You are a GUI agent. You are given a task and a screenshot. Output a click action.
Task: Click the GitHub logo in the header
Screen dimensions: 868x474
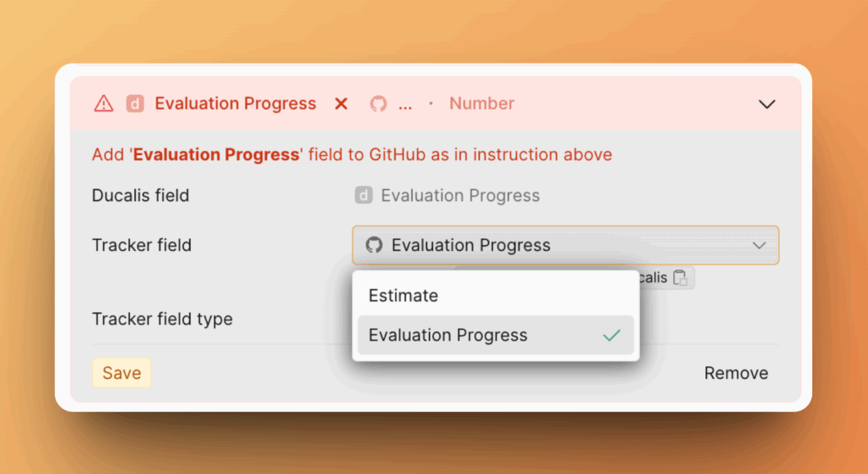[378, 103]
